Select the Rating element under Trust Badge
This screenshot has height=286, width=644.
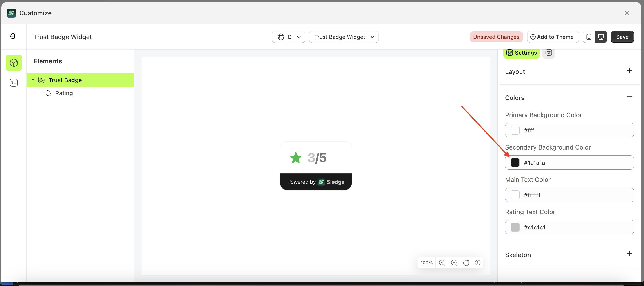coord(64,93)
